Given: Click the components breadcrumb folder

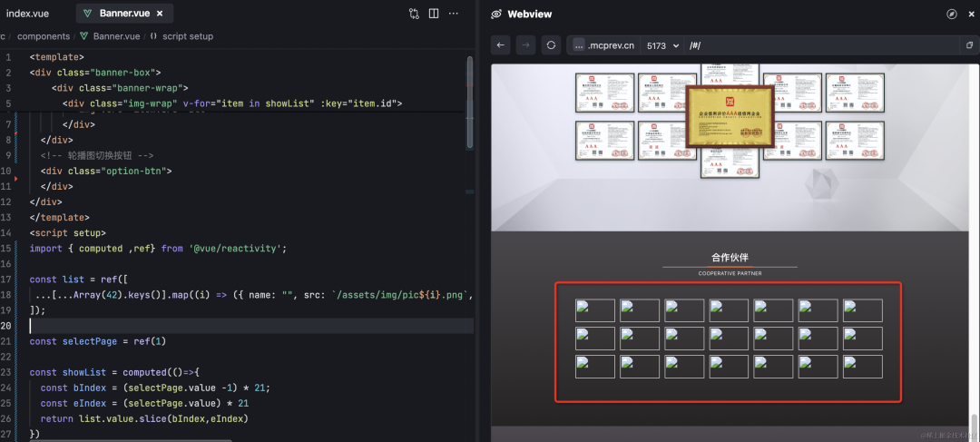Looking at the screenshot, I should (44, 36).
